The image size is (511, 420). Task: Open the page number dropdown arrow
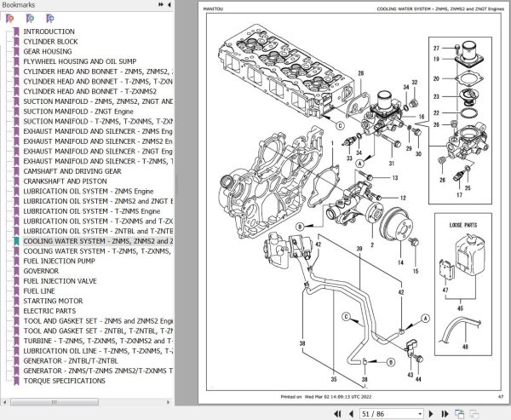(x=420, y=414)
